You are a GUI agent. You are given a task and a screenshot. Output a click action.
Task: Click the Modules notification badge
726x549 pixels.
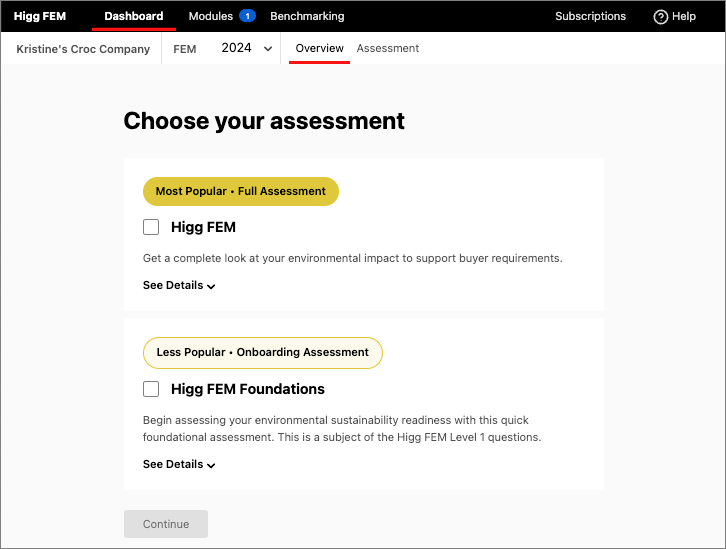247,16
